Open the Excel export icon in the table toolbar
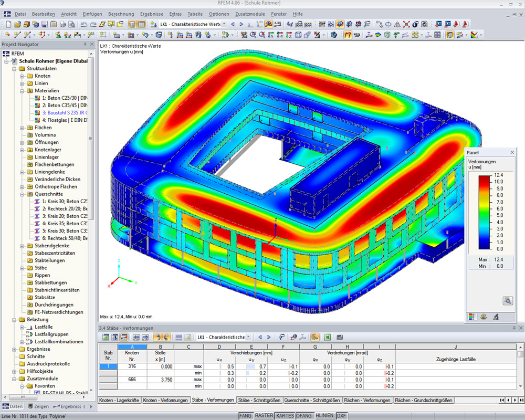 point(328,337)
